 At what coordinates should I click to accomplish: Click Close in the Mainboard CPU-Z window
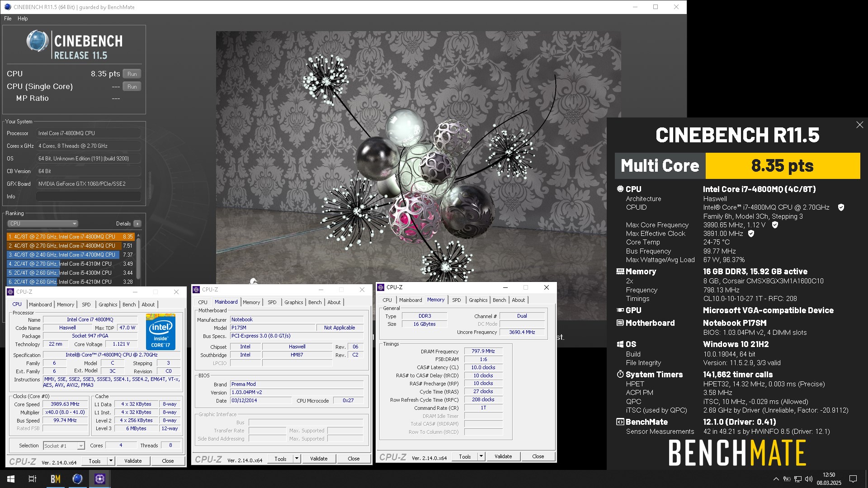pos(354,459)
